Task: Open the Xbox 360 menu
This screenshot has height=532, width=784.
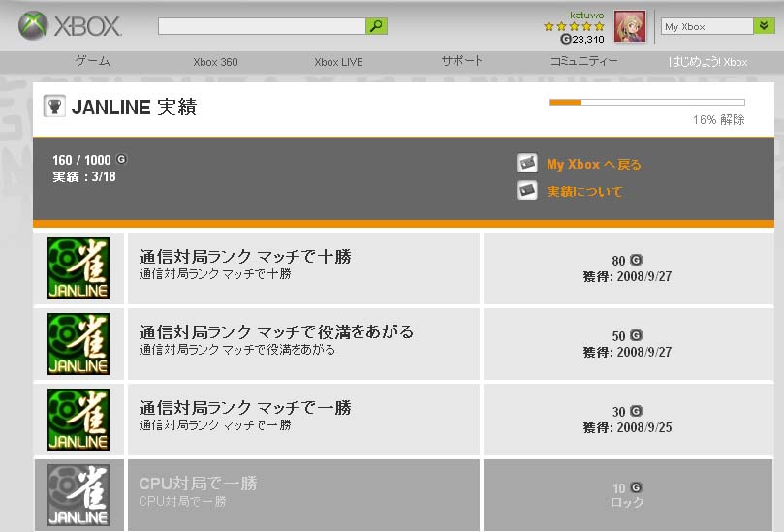Action: click(x=215, y=62)
